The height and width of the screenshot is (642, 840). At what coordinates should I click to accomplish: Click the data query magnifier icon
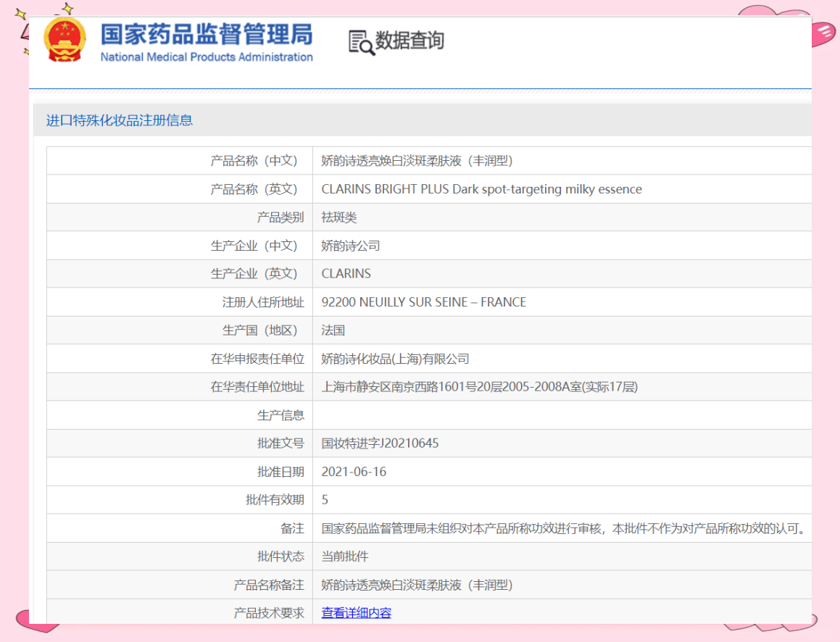[x=361, y=43]
